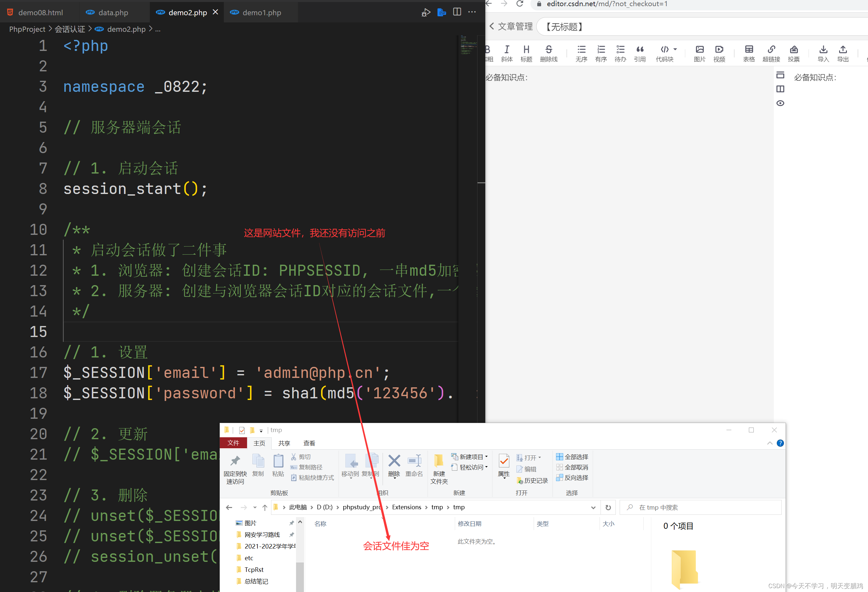The image size is (868, 592).
Task: Toggle single-pane editor layout icon
Action: point(780,75)
